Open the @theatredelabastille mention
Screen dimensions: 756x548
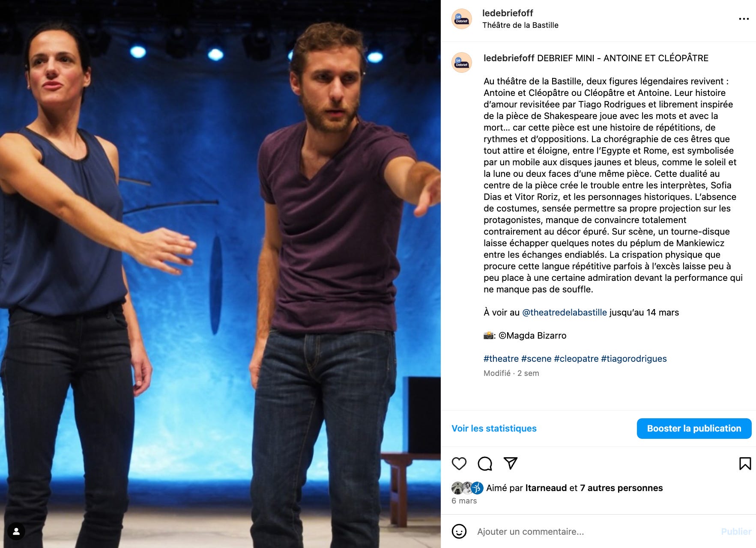click(565, 313)
